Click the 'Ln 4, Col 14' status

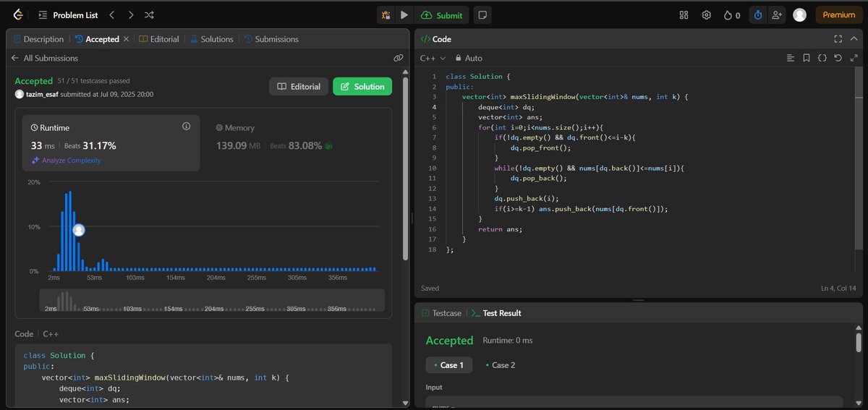point(839,288)
